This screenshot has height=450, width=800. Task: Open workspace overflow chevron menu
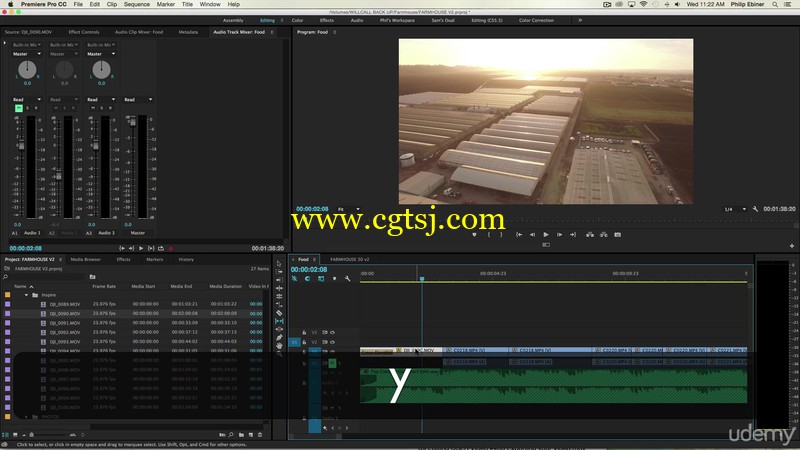580,20
